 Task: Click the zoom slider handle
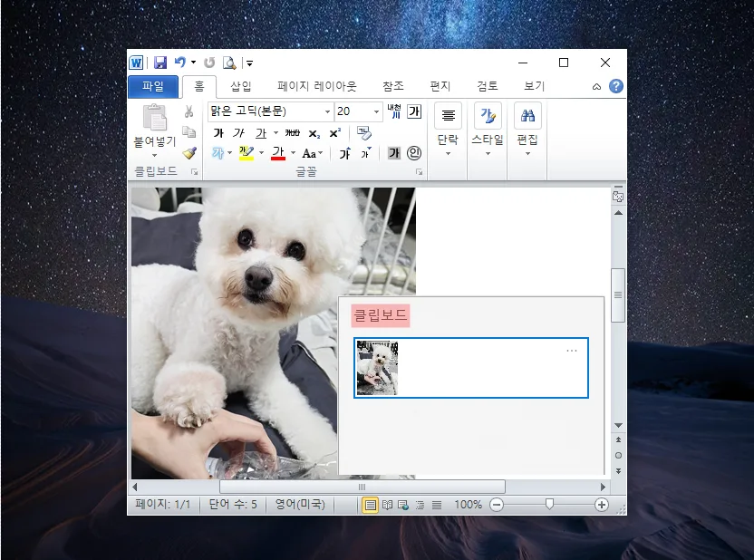click(549, 504)
